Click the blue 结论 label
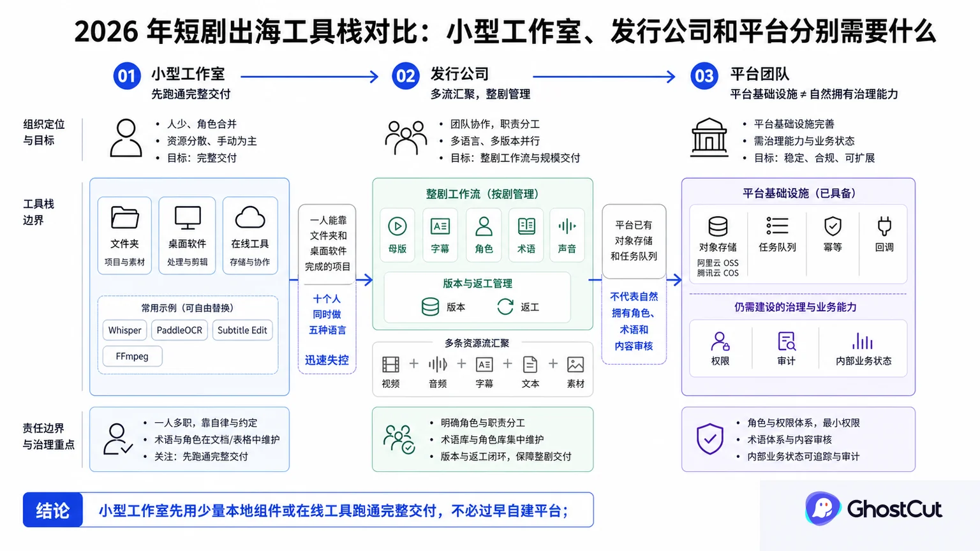Screen dimensions: 980x551 pos(53,510)
